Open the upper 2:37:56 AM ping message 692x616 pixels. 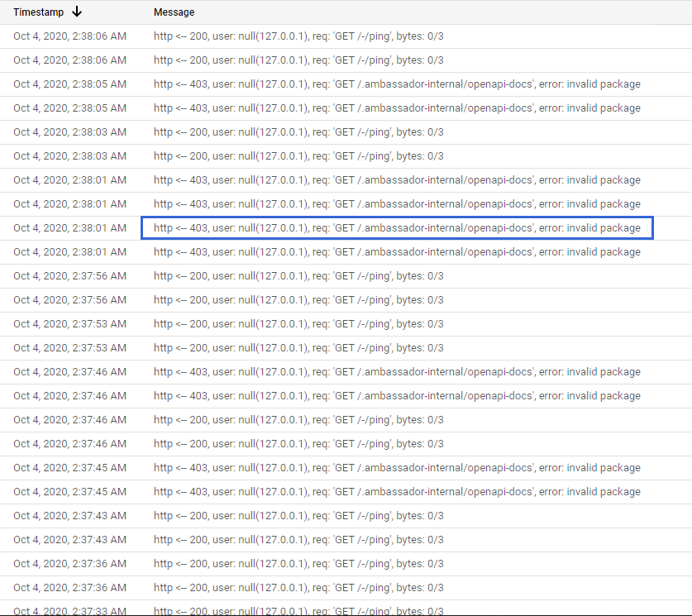click(298, 276)
